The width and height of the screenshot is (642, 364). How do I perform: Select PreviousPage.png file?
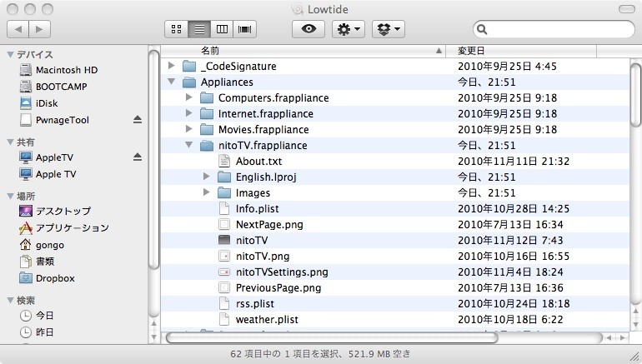click(278, 288)
